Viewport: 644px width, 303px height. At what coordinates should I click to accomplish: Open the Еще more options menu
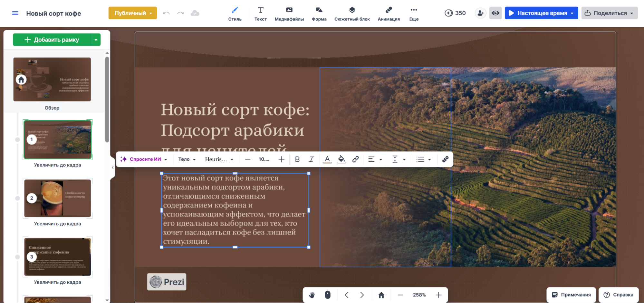tap(414, 14)
